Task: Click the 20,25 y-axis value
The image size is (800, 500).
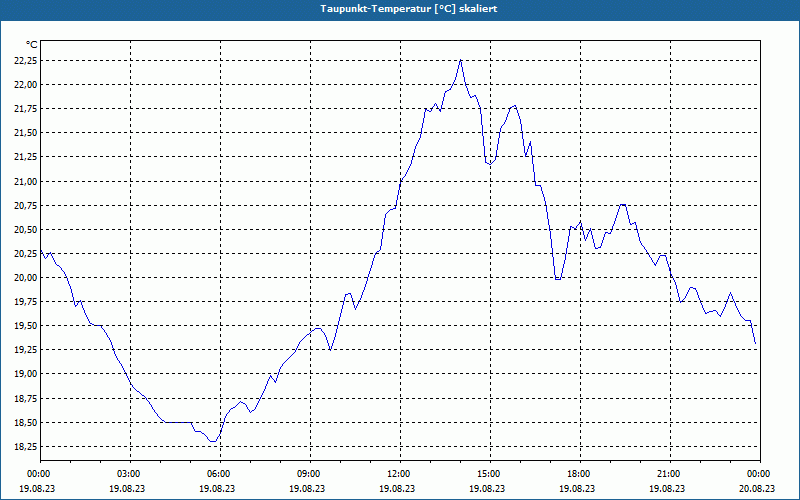Action: (25, 254)
